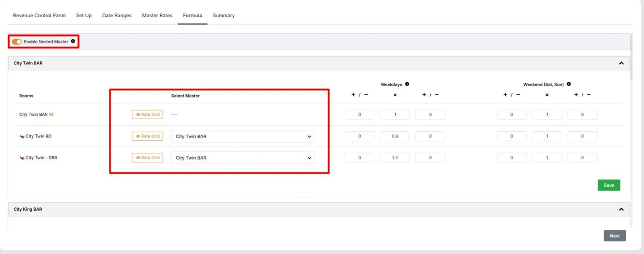This screenshot has height=254, width=644.
Task: Click weekday multiplier field for City Twin - DBB
Action: [394, 158]
